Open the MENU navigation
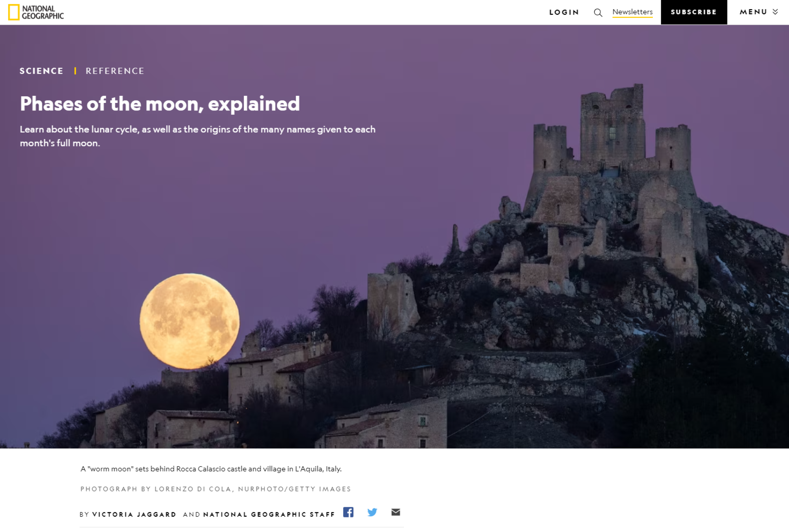Viewport: 789px width, 532px height. pyautogui.click(x=753, y=12)
